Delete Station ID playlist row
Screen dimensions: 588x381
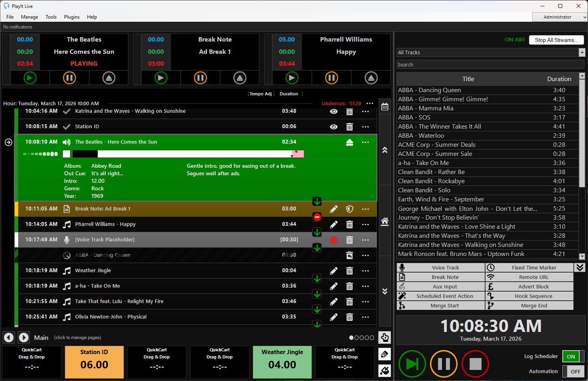(349, 127)
